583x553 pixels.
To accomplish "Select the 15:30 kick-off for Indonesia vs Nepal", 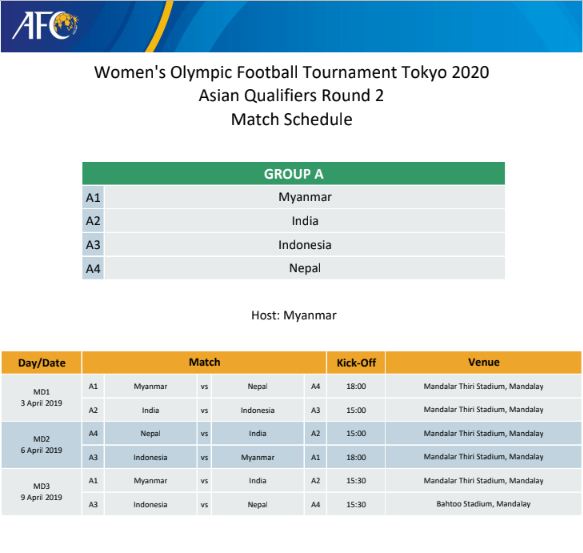I will (356, 504).
